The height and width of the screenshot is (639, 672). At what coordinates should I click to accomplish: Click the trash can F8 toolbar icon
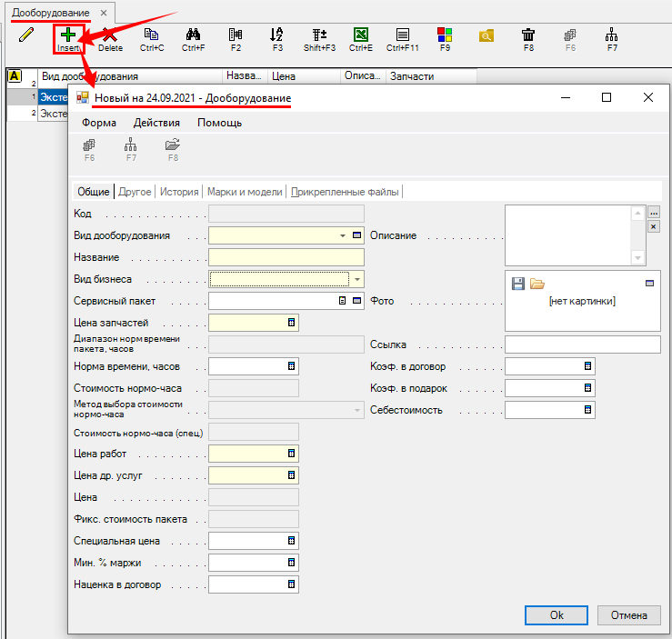tap(528, 36)
